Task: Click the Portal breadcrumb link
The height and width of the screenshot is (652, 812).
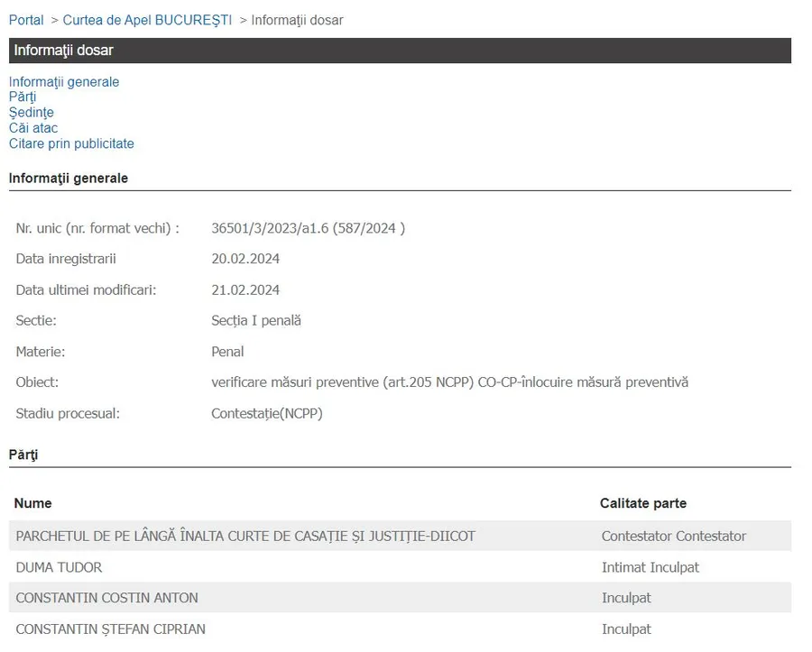Action: click(x=26, y=20)
